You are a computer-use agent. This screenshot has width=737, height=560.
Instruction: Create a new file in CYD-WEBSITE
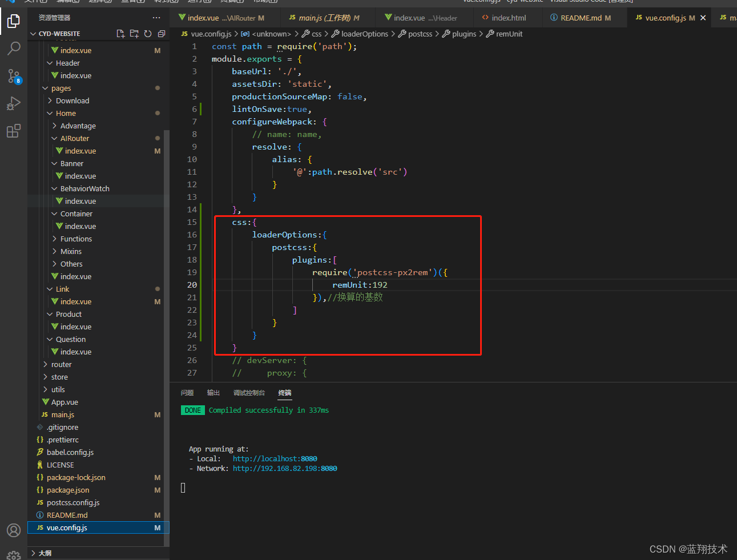(120, 34)
